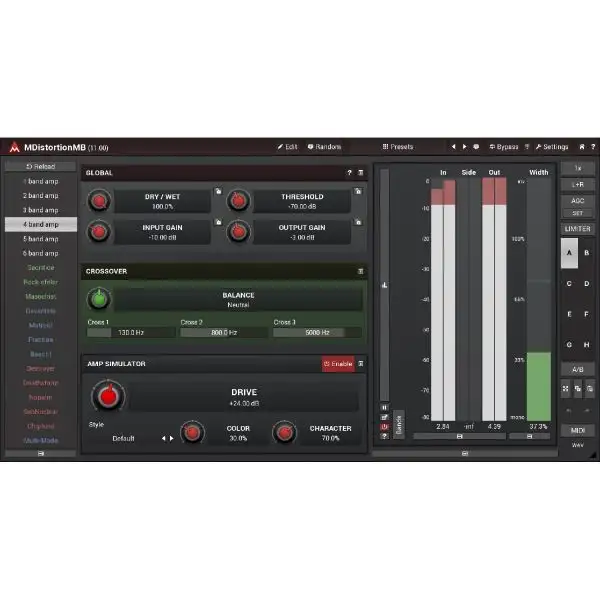Open the Crossover section menu icon
The image size is (600, 600).
(360, 271)
